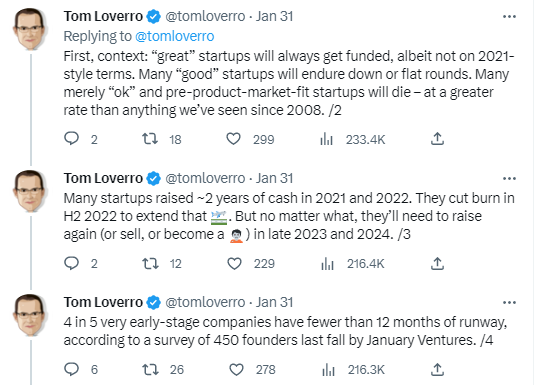The image size is (541, 385).
Task: Open Tom Loverro's avatar on the first tweet
Action: (30, 29)
